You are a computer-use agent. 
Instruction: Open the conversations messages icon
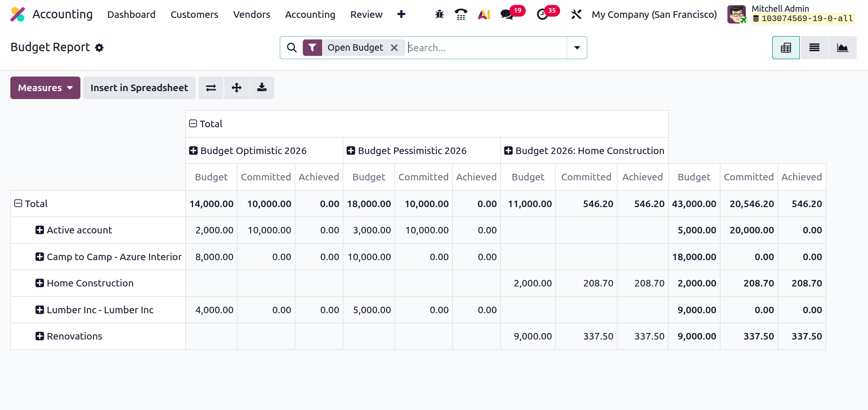pos(507,15)
